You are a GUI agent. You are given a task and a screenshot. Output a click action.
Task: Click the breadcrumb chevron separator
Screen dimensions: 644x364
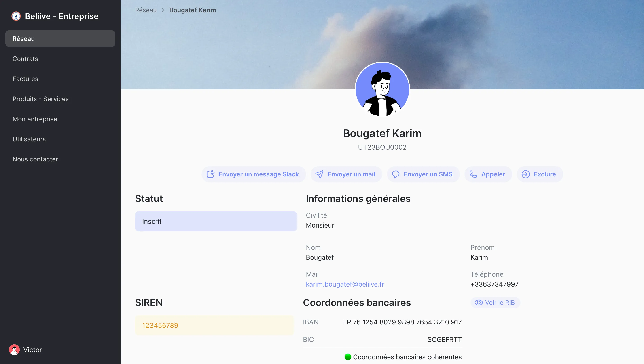coord(163,10)
